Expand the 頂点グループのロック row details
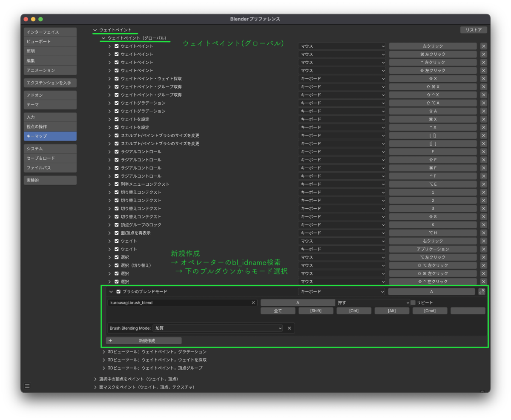The height and width of the screenshot is (420, 511). (x=109, y=225)
